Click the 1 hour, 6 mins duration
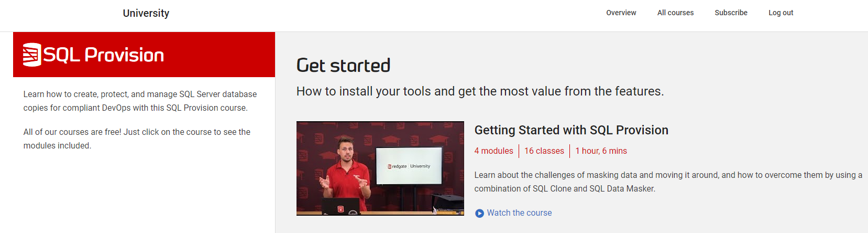Viewport: 868px width, 233px height. 601,151
